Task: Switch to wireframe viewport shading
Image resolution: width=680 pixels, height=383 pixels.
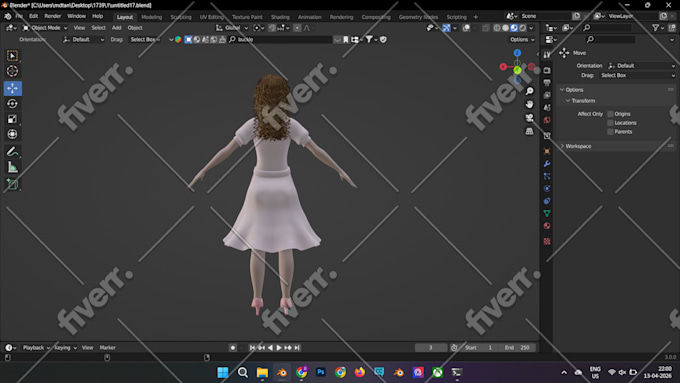Action: click(497, 28)
